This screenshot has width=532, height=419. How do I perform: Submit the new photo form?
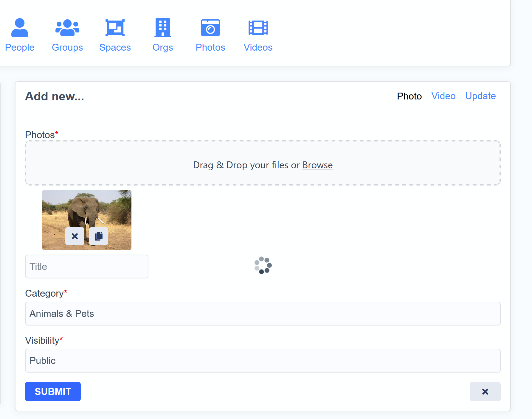click(x=53, y=392)
